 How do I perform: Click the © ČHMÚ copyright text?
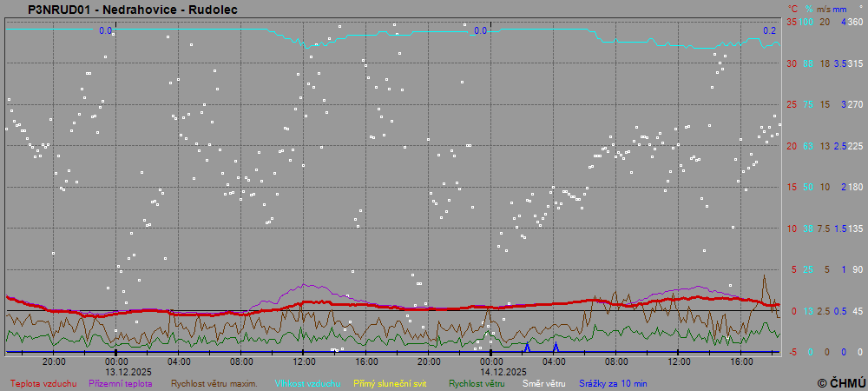click(841, 383)
